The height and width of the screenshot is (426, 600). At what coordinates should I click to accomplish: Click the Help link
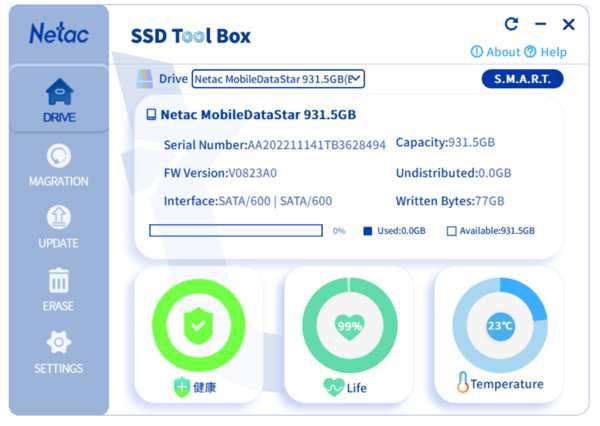(553, 52)
